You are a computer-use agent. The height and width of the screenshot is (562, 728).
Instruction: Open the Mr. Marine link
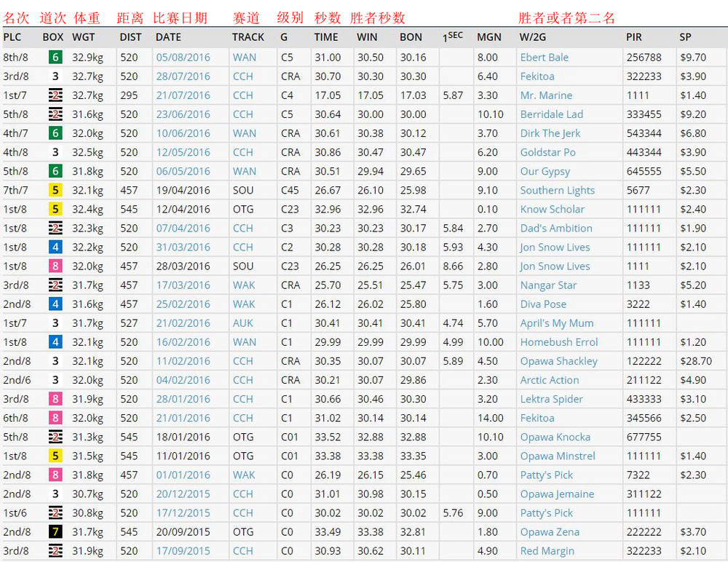click(546, 95)
